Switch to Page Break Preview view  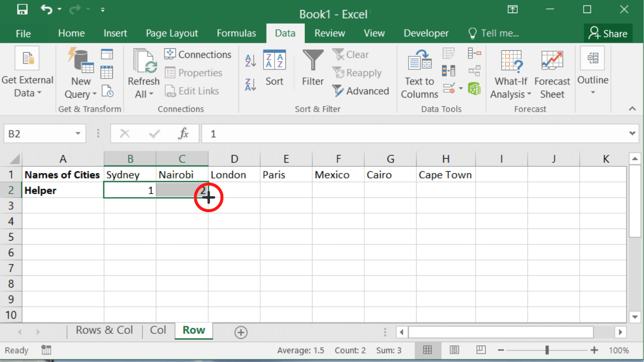click(480, 350)
